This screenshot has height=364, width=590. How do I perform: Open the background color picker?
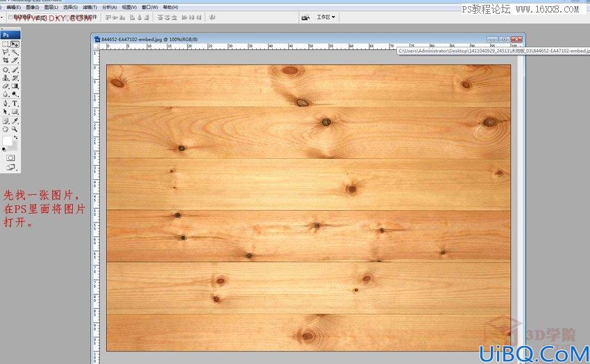(14, 147)
